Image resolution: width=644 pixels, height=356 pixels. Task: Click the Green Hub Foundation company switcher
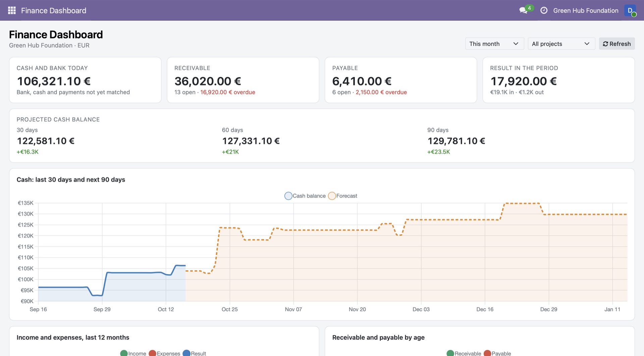click(x=586, y=10)
